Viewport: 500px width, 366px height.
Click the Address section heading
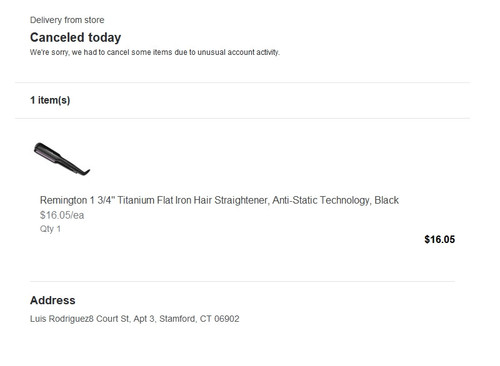tap(53, 300)
